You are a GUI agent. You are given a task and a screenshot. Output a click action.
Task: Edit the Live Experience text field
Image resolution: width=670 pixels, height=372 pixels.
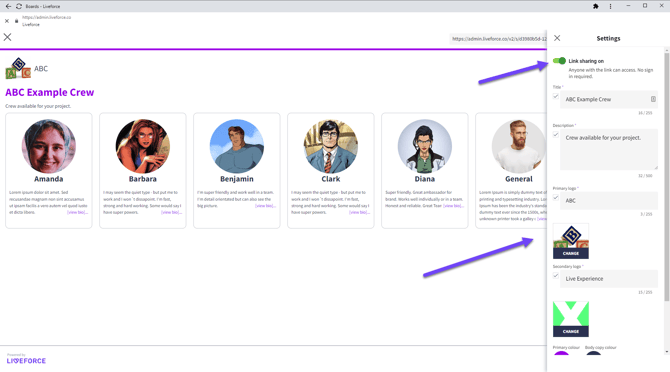click(609, 278)
